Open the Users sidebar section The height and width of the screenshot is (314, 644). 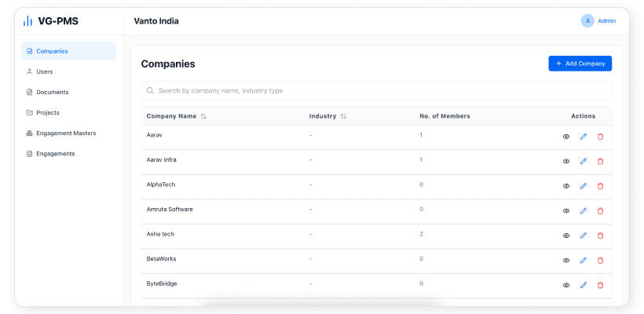click(45, 71)
